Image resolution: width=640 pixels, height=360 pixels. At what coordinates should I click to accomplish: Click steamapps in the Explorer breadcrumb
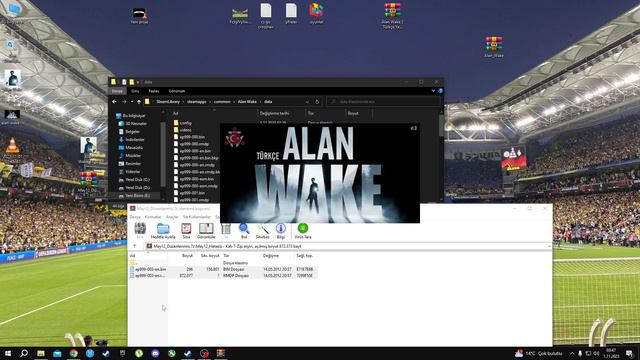197,102
